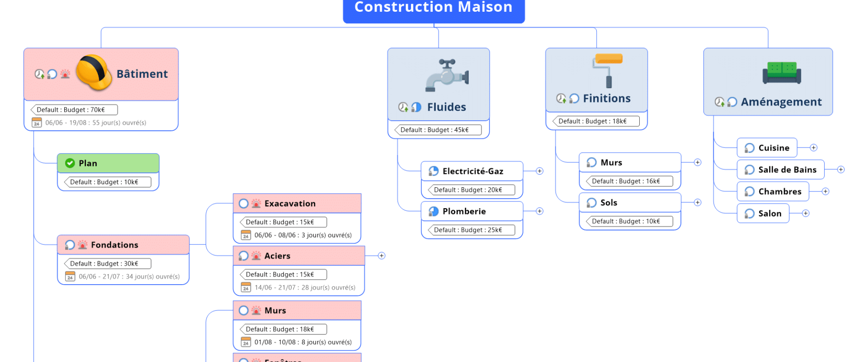This screenshot has height=362, width=868.
Task: Select the Chambres topic
Action: (x=779, y=191)
